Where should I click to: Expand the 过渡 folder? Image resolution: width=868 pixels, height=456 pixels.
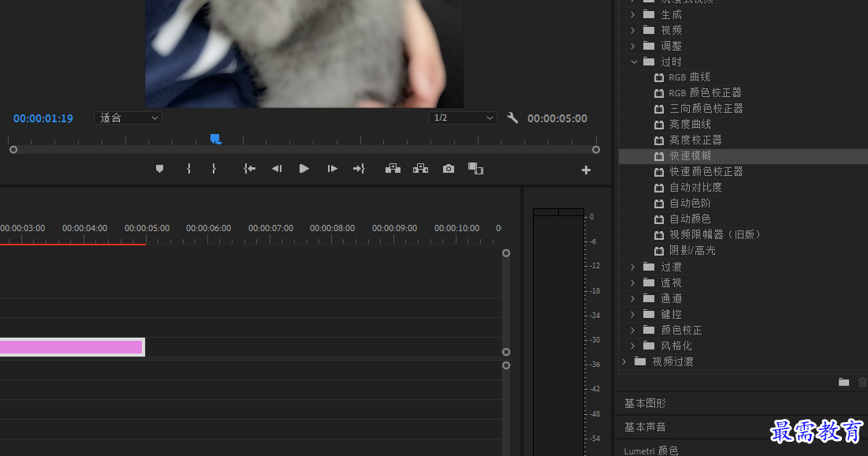[633, 267]
